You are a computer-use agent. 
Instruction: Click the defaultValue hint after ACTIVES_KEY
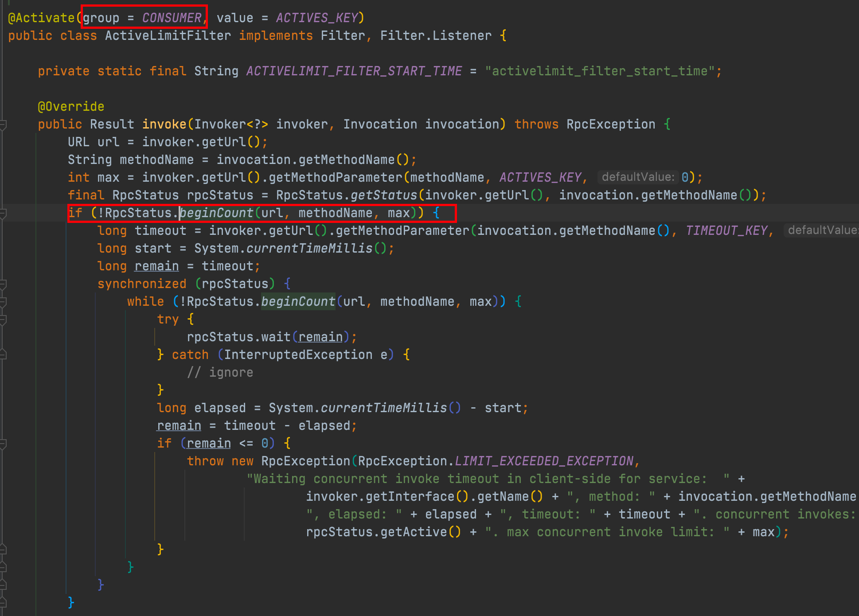[x=638, y=177]
